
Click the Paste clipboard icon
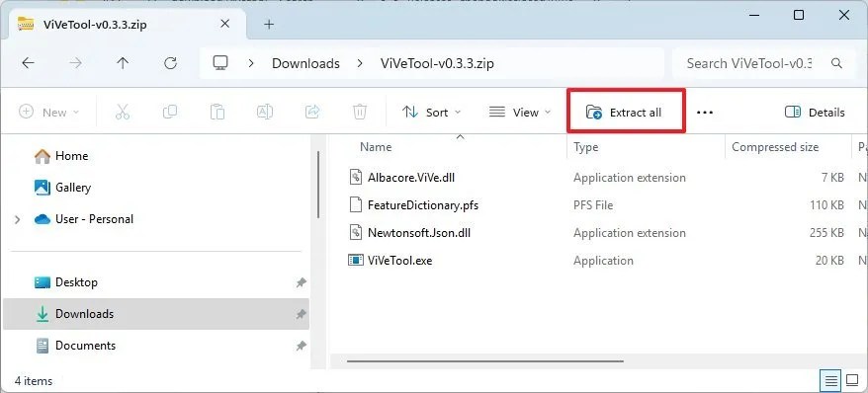(217, 113)
